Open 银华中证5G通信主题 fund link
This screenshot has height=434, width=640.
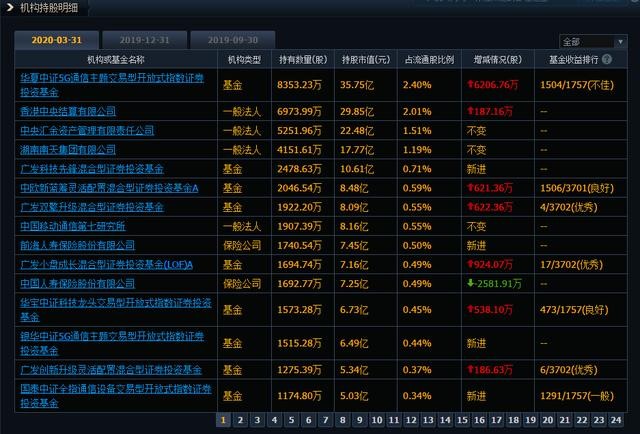pyautogui.click(x=112, y=343)
